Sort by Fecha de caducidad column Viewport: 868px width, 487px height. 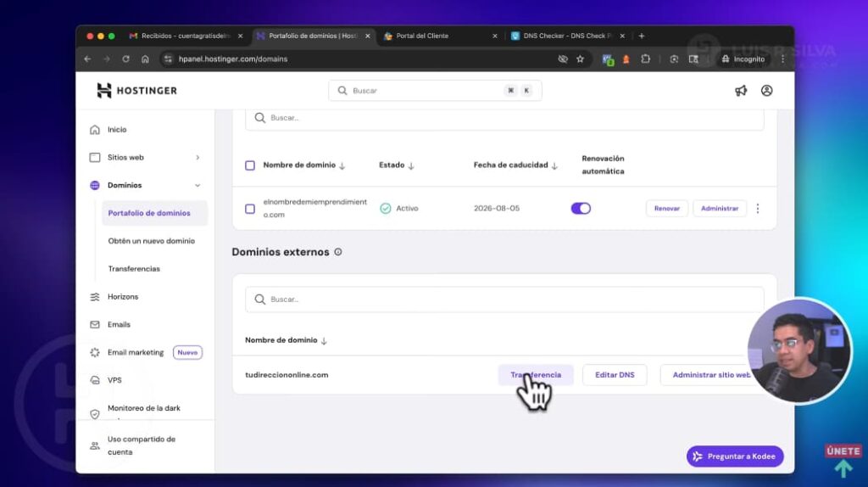515,165
